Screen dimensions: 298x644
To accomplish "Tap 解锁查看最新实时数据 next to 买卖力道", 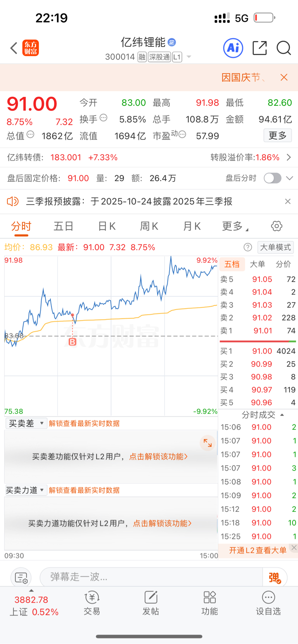I will [84, 490].
